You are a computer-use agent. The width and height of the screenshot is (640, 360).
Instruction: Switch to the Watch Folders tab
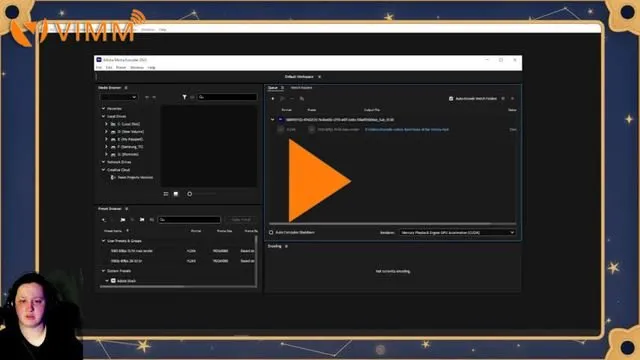[x=301, y=88]
